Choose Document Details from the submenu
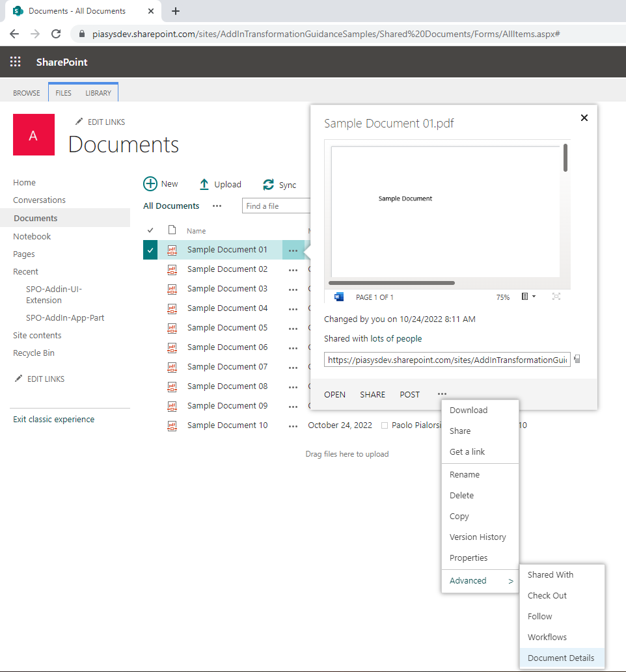Screen dimensions: 626x672 point(561,658)
